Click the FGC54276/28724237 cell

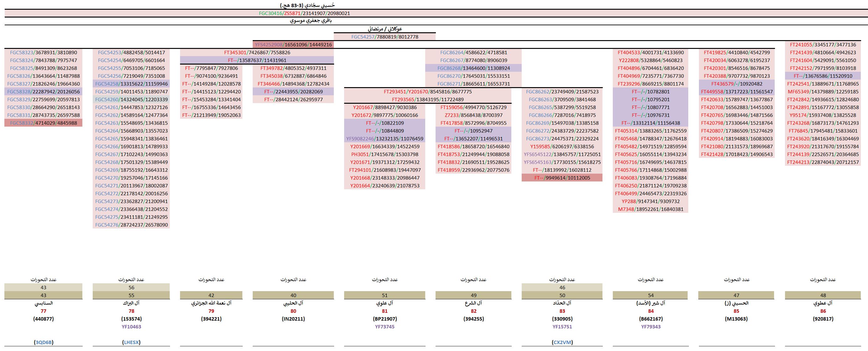(x=131, y=225)
